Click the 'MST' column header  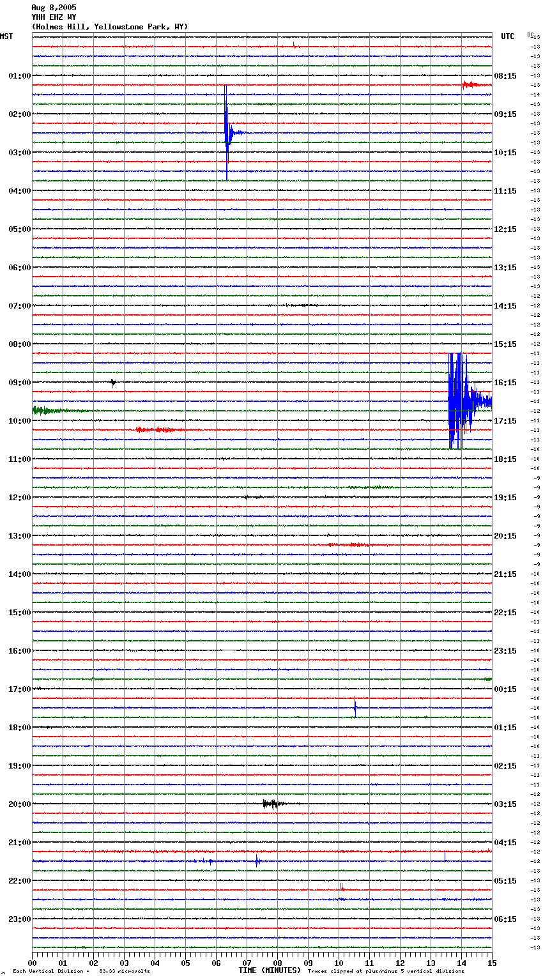tap(6, 36)
